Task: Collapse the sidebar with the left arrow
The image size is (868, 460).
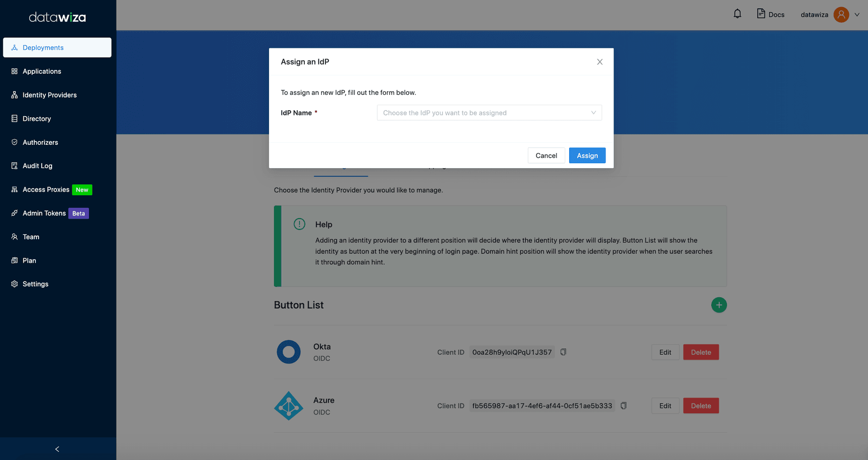Action: (57, 449)
